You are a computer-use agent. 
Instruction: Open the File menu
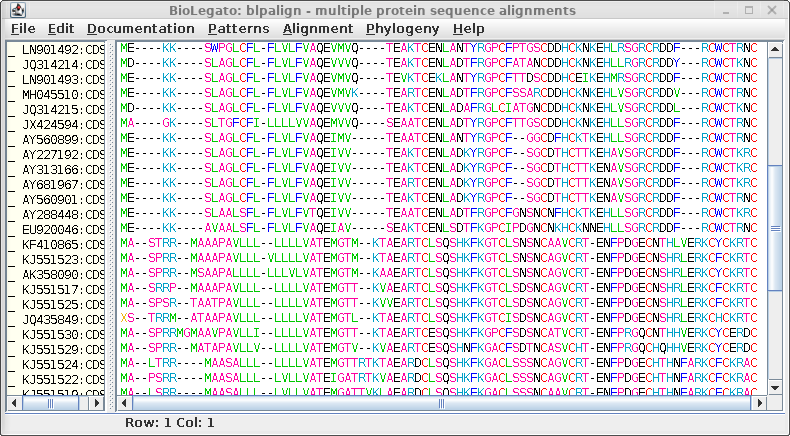point(22,29)
